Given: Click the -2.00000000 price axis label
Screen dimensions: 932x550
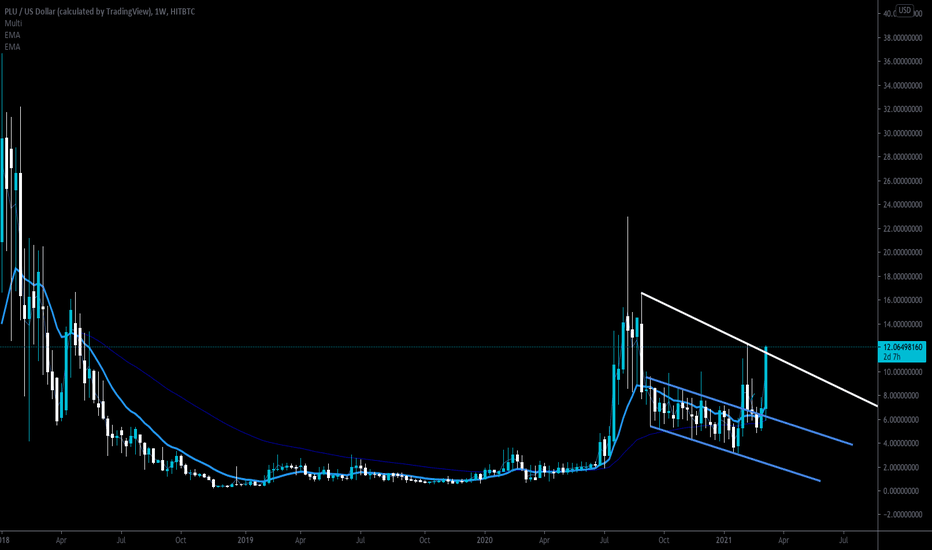Looking at the screenshot, I should coord(903,514).
